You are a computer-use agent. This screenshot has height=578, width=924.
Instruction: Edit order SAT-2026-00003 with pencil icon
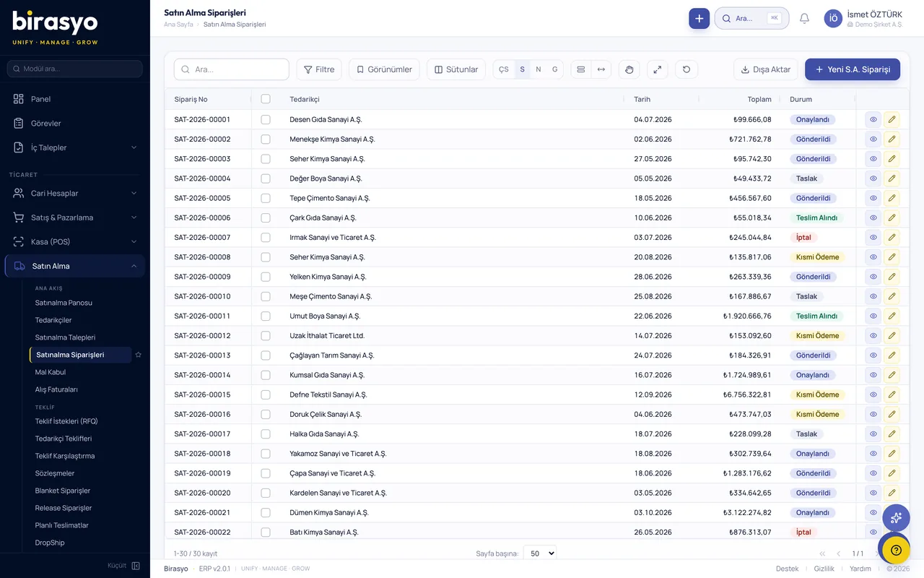click(892, 159)
